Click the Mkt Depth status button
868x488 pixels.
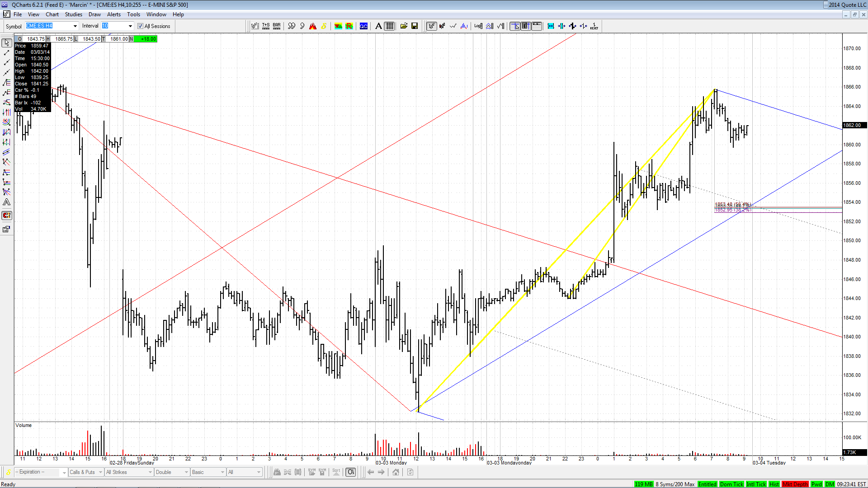coord(795,484)
